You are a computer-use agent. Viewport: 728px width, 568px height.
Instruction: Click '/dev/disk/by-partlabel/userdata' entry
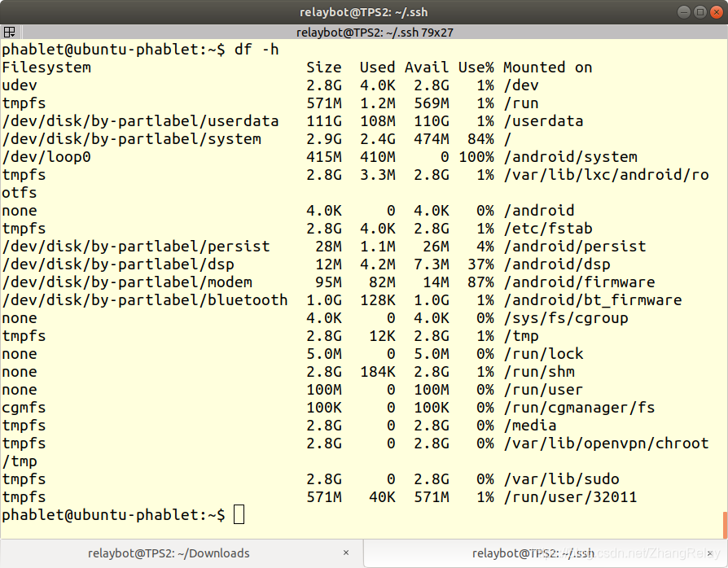140,121
